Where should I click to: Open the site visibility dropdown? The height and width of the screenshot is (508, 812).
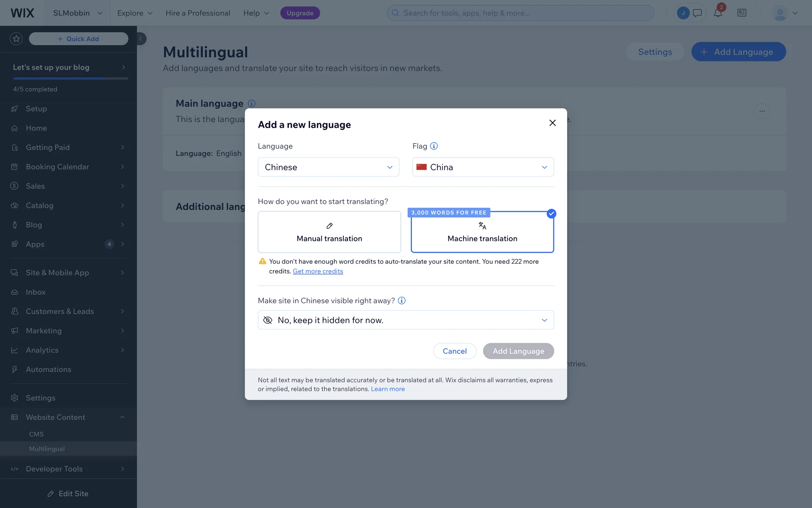[x=406, y=320]
